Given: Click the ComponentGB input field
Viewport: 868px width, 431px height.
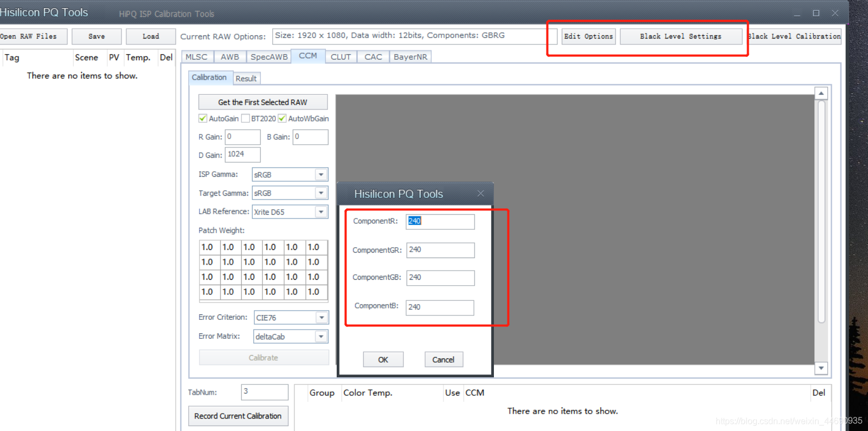Looking at the screenshot, I should (440, 278).
